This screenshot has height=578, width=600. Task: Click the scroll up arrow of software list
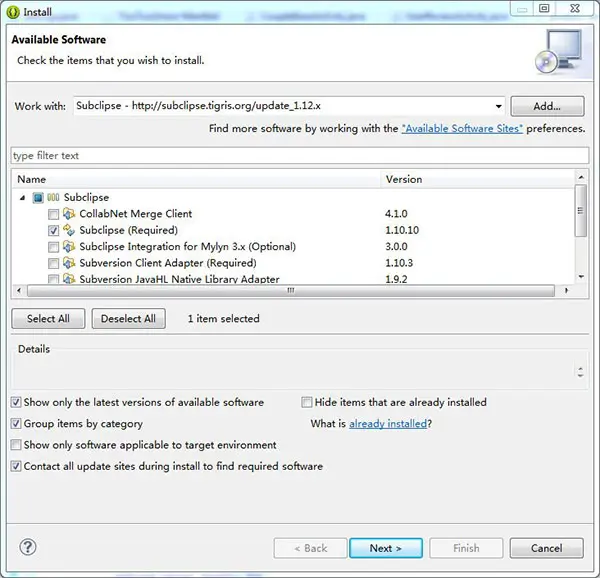point(581,177)
